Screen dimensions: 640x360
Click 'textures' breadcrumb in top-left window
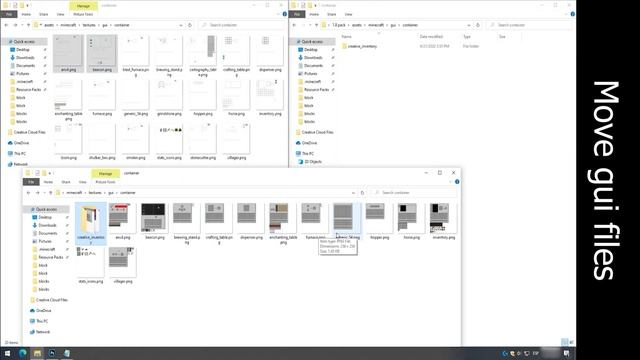point(89,25)
